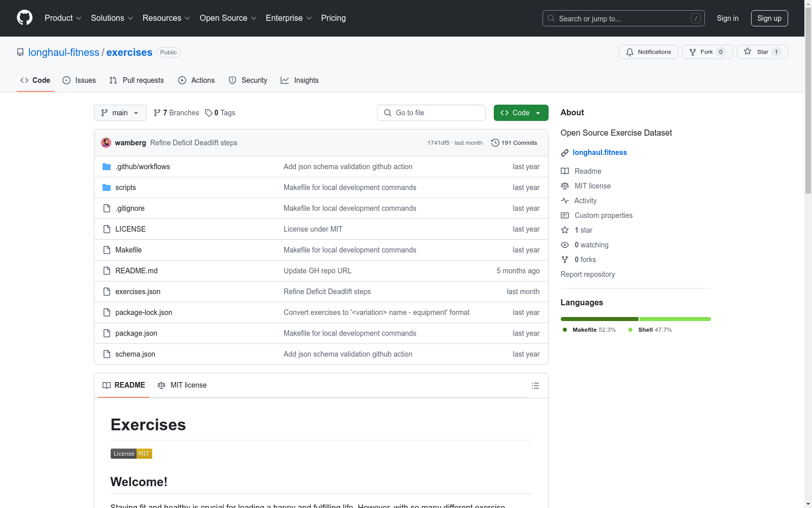The image size is (812, 508).
Task: View 191 Commits history
Action: point(514,143)
